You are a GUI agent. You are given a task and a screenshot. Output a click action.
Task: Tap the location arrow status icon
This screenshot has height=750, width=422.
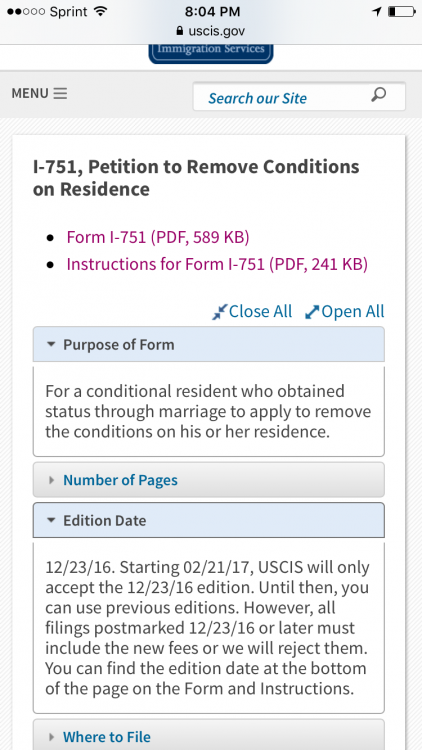pos(377,11)
